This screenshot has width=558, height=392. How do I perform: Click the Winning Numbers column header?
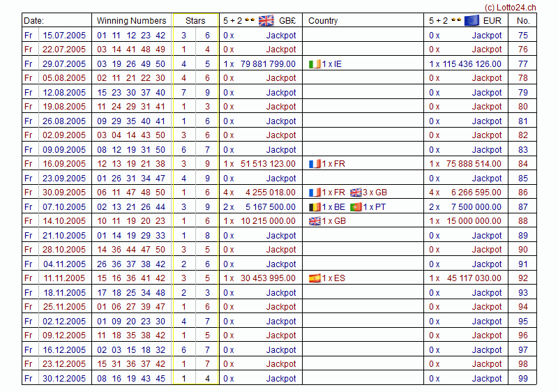coord(131,21)
